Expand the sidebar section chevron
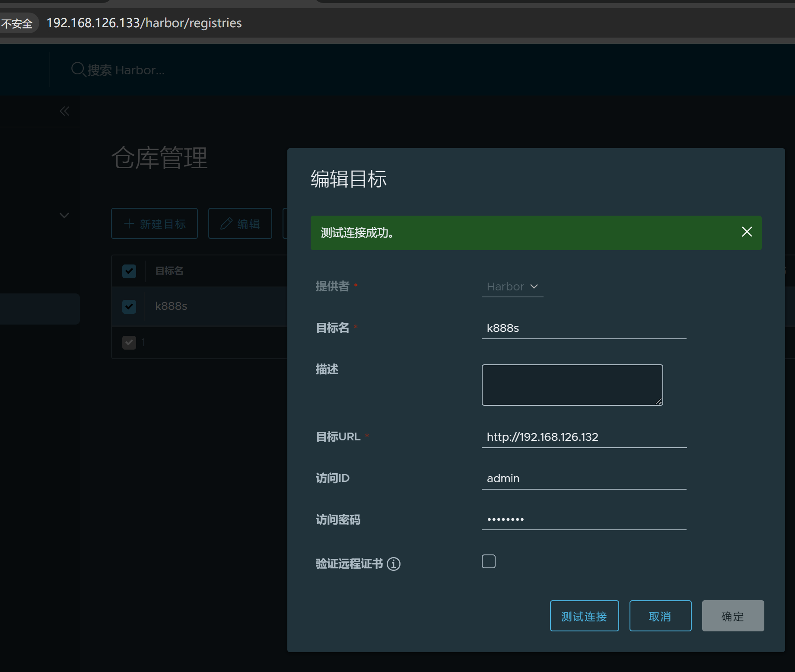The width and height of the screenshot is (795, 672). tap(64, 215)
